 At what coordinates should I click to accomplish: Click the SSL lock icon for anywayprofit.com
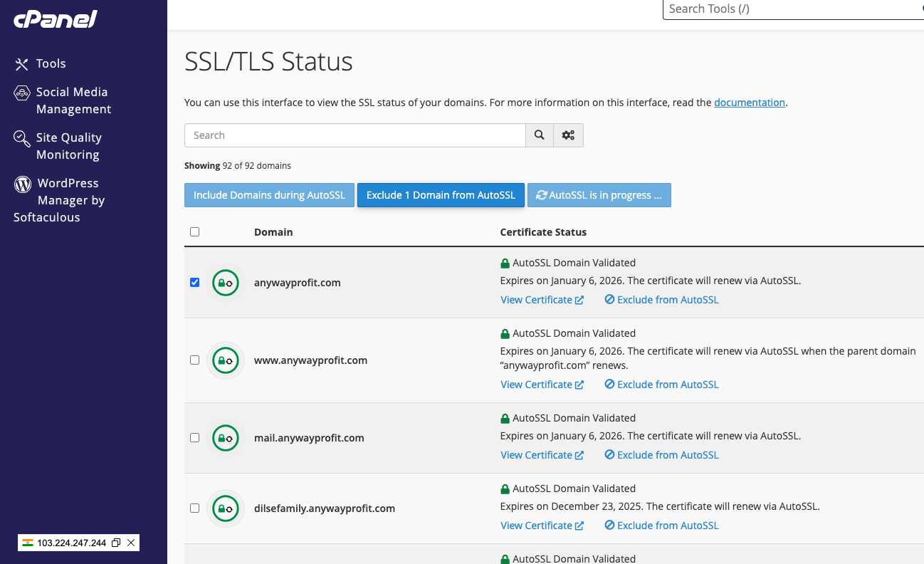pyautogui.click(x=225, y=283)
